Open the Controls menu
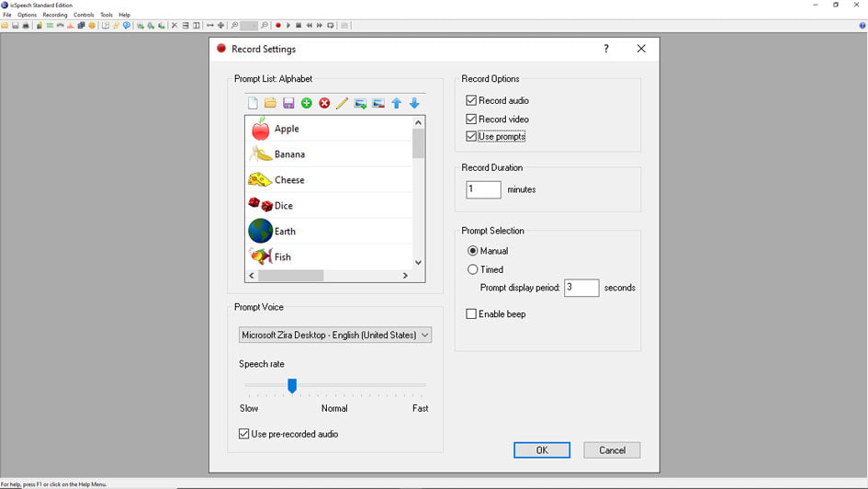868x489 pixels. point(84,15)
